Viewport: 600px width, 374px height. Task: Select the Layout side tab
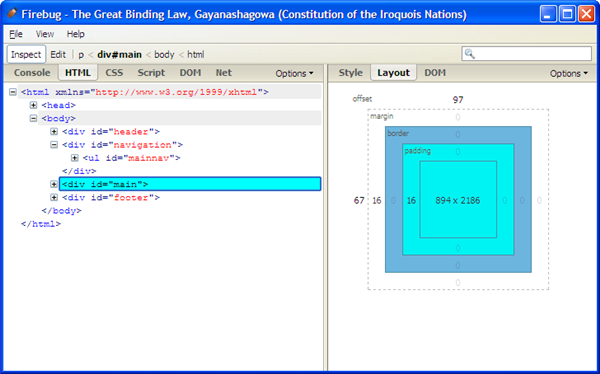coord(393,73)
